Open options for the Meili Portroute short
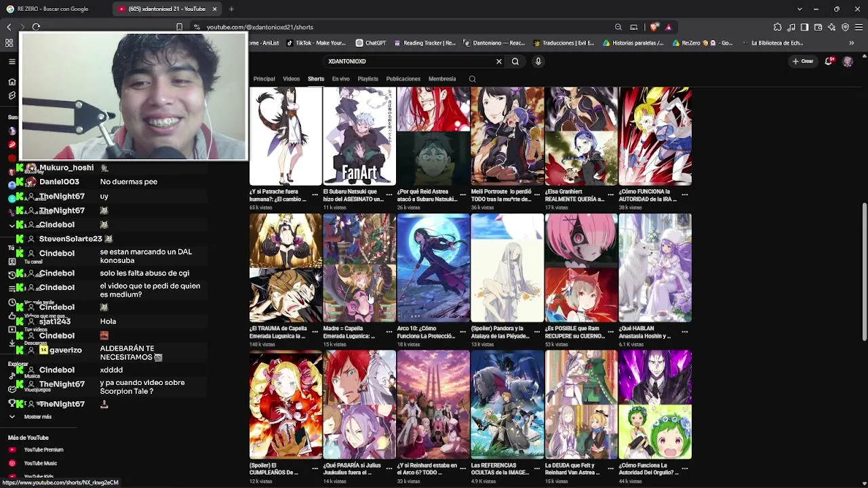Image resolution: width=868 pixels, height=488 pixels. 536,195
